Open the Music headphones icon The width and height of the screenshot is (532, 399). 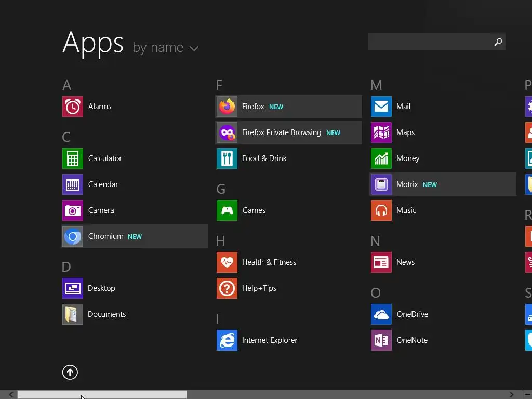click(x=381, y=210)
